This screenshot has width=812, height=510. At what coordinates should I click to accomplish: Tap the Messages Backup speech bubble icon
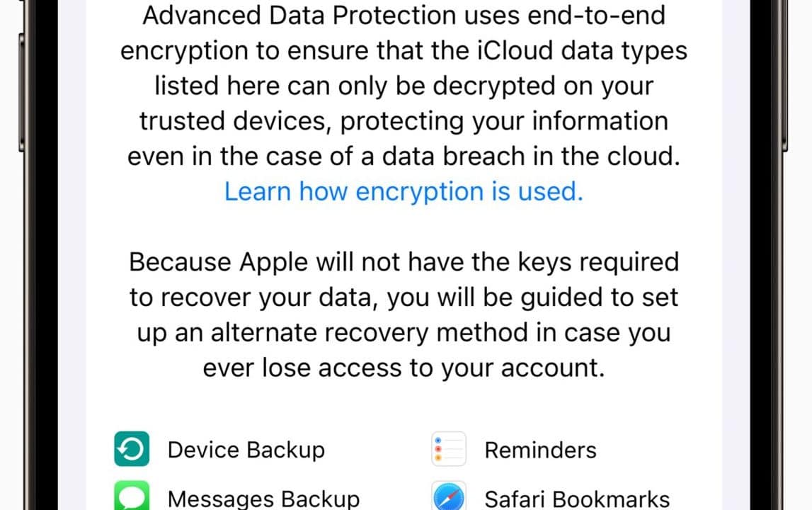click(132, 497)
